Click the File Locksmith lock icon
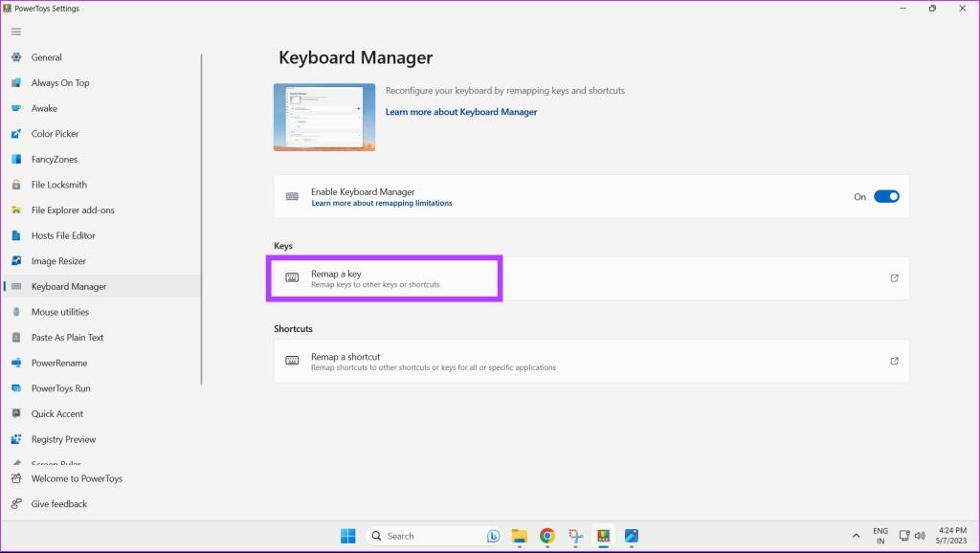Image resolution: width=980 pixels, height=553 pixels. (16, 185)
